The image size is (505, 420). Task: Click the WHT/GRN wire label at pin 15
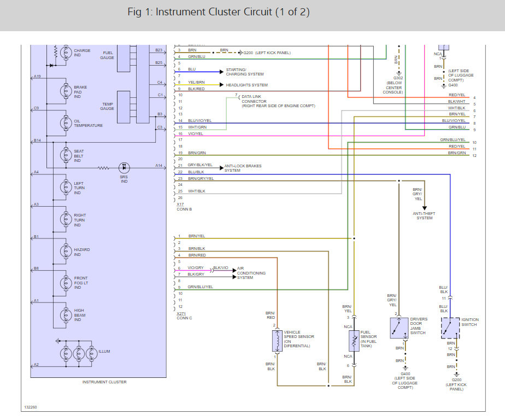197,127
